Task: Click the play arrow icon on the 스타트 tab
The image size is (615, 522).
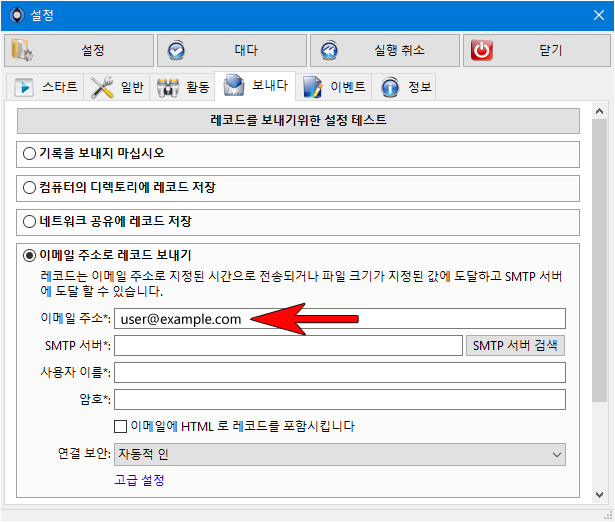Action: click(24, 87)
